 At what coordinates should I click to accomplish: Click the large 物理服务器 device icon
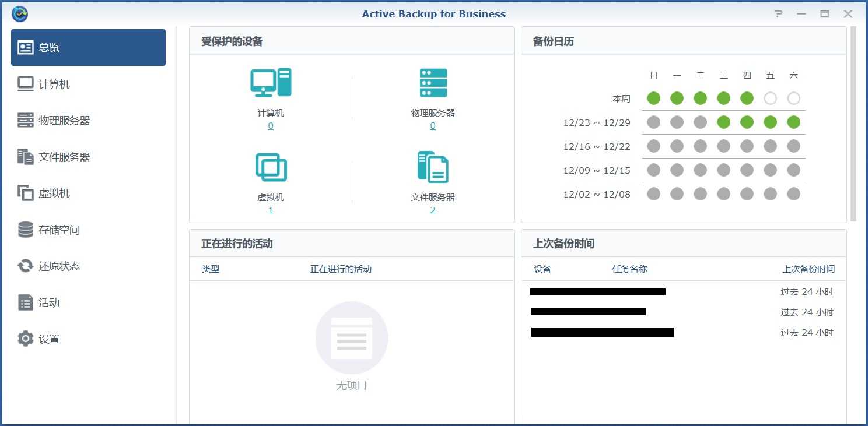click(x=433, y=83)
